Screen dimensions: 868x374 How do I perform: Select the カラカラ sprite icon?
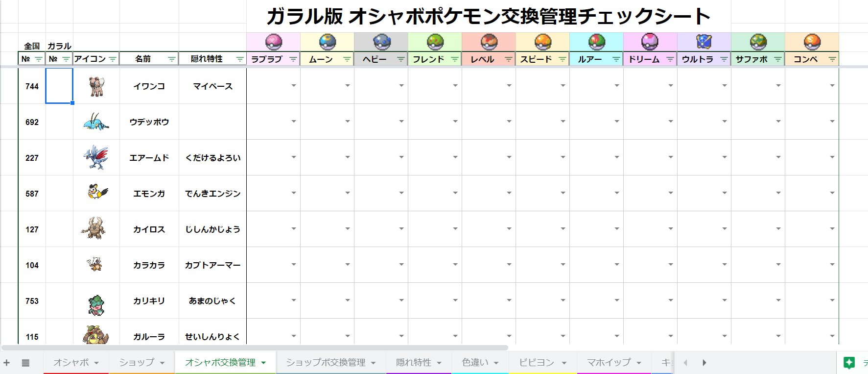94,264
